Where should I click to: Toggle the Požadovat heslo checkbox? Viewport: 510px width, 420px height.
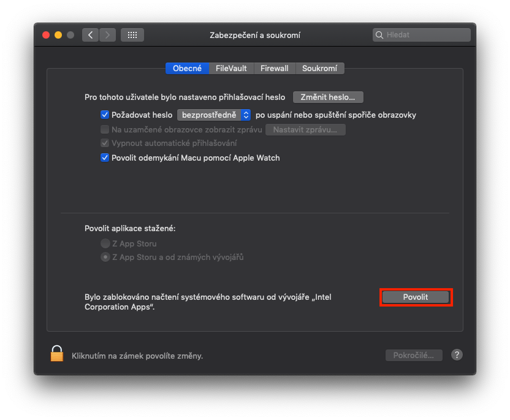click(105, 115)
